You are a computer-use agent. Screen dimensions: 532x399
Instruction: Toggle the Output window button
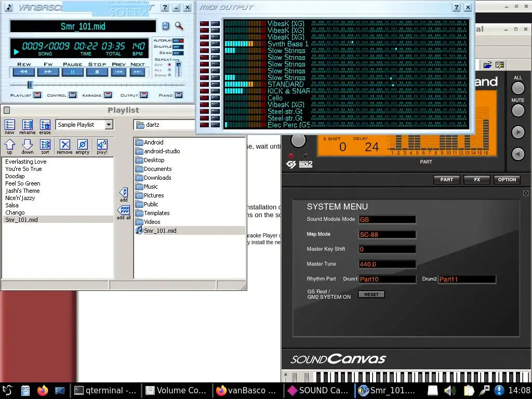pos(144,95)
